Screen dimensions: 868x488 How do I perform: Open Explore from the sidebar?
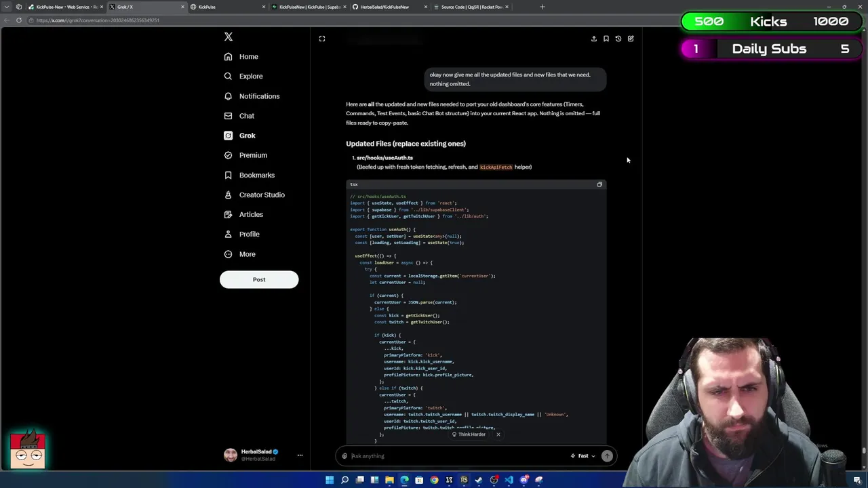click(243, 77)
